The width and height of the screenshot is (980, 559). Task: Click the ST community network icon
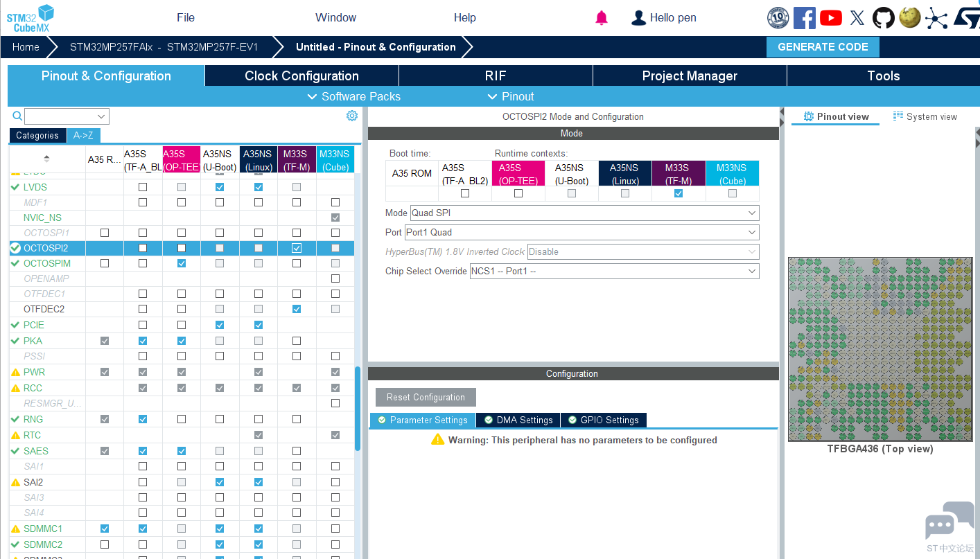(936, 18)
